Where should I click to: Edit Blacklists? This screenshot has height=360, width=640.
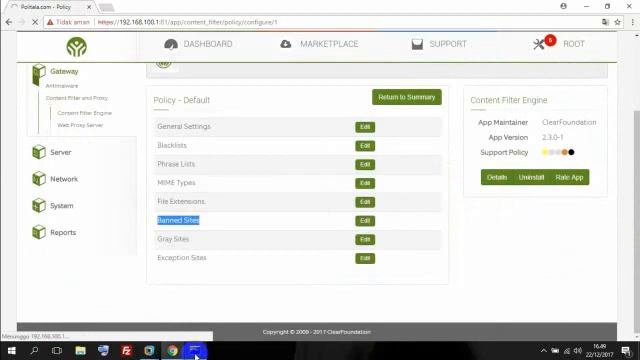(x=365, y=146)
